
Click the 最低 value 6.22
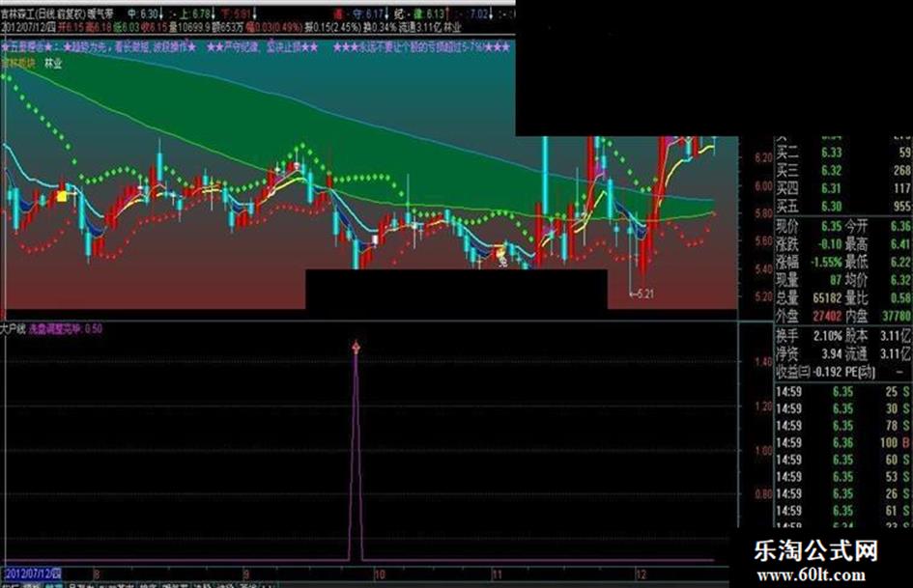(x=900, y=263)
